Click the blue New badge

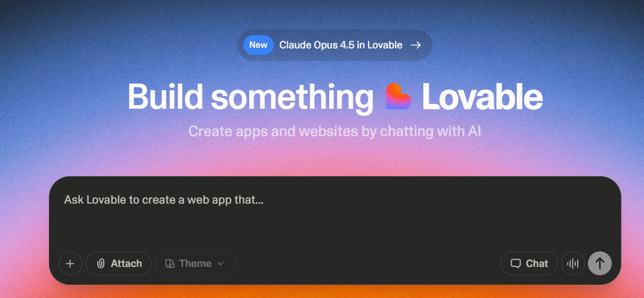click(x=258, y=45)
